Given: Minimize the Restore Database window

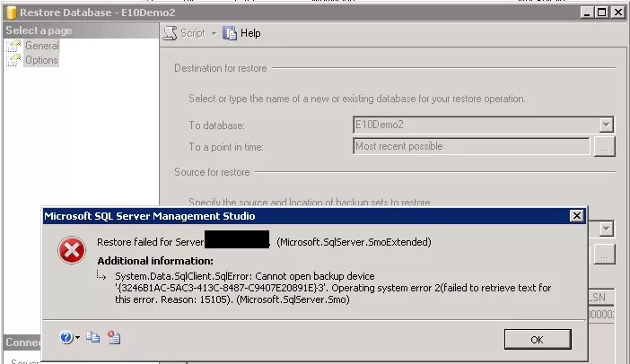Looking at the screenshot, I should 587,13.
